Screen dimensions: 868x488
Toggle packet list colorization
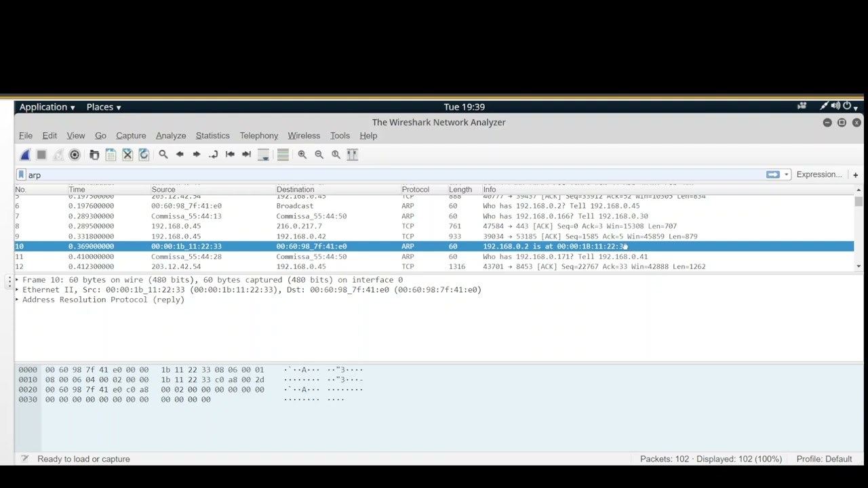tap(283, 155)
